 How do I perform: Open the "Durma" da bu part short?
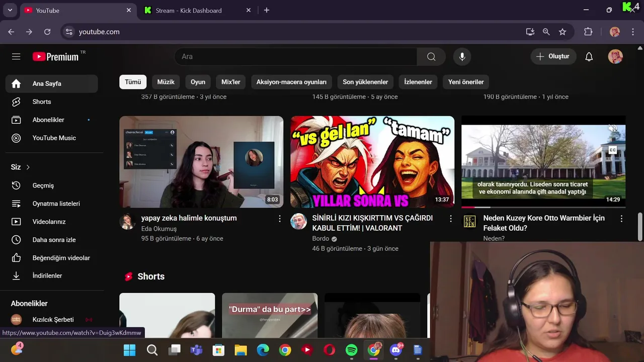pos(270,316)
